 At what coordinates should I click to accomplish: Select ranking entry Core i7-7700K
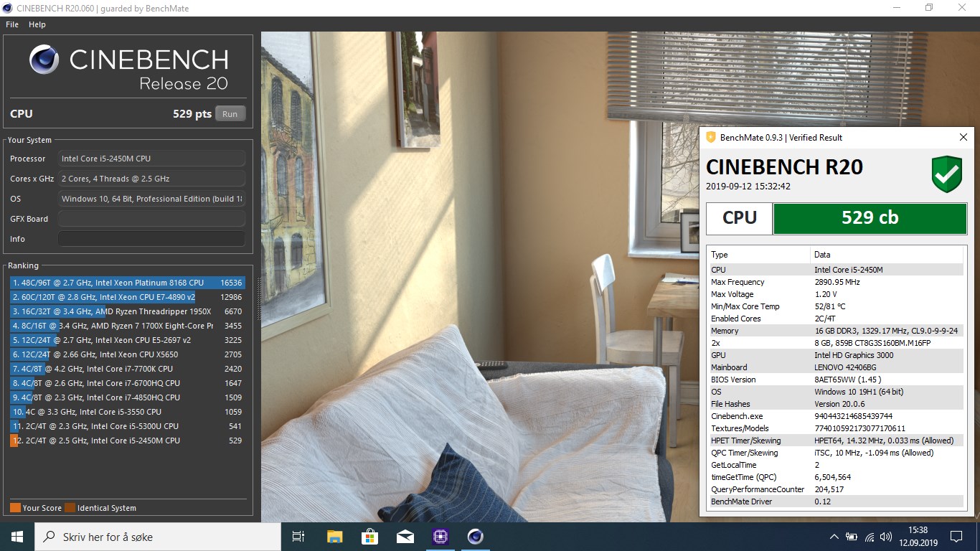[127, 369]
